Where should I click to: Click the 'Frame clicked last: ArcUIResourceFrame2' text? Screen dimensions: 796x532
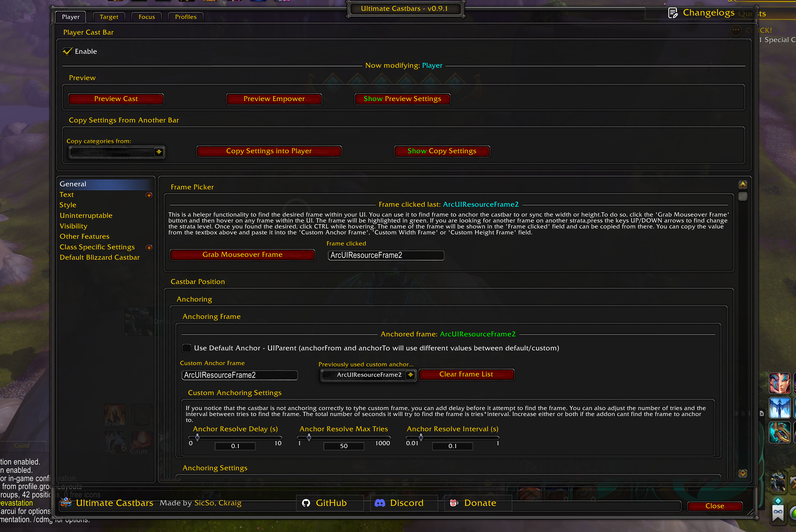pyautogui.click(x=448, y=205)
